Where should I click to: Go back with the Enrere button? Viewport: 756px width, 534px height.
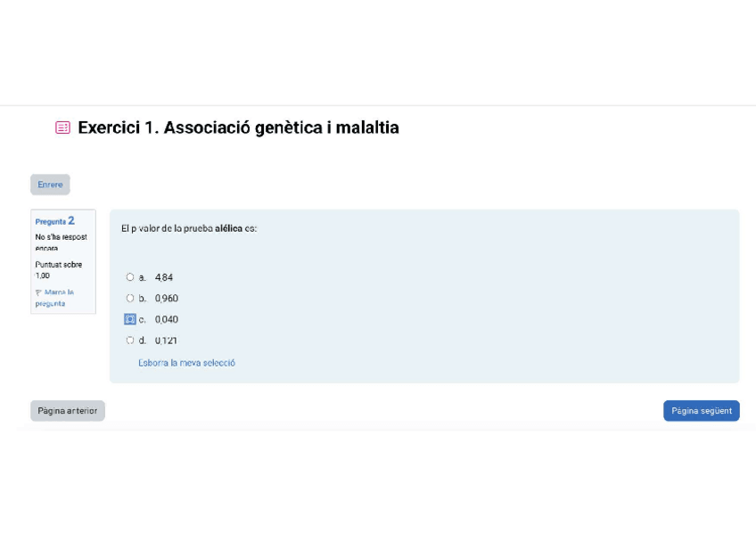[x=50, y=185]
